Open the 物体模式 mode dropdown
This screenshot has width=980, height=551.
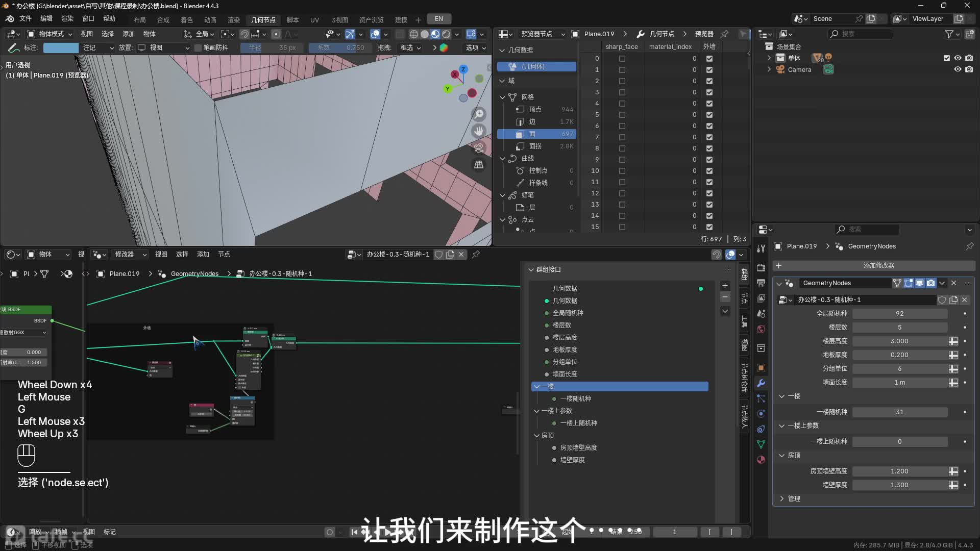pos(50,34)
